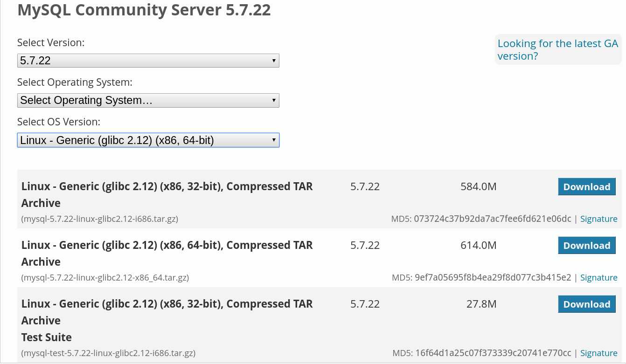Click the 32-bit 584.0M archive title
The width and height of the screenshot is (626, 364).
[167, 194]
